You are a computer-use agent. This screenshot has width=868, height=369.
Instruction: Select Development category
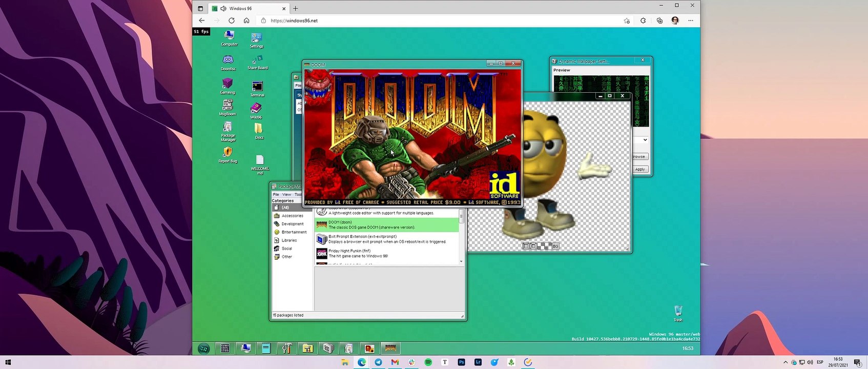tap(293, 224)
